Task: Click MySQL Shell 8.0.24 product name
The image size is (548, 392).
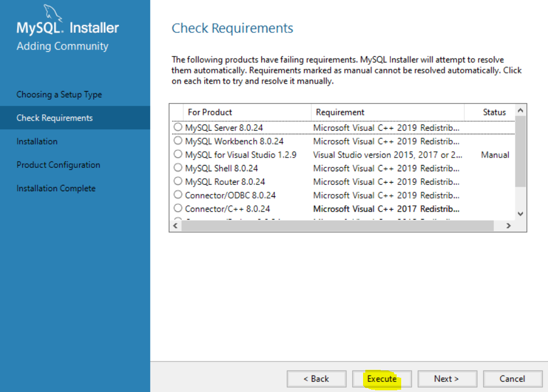Action: [221, 168]
